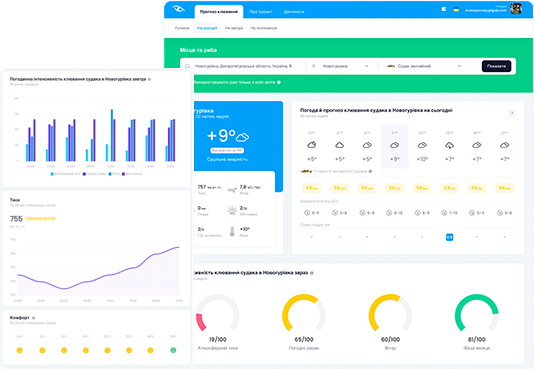Click the info icon beside fish activity index
The width and height of the screenshot is (534, 369).
pos(370,171)
